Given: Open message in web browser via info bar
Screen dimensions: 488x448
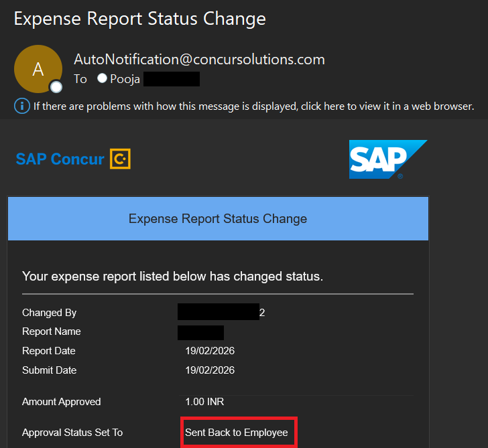Looking at the screenshot, I should [253, 106].
